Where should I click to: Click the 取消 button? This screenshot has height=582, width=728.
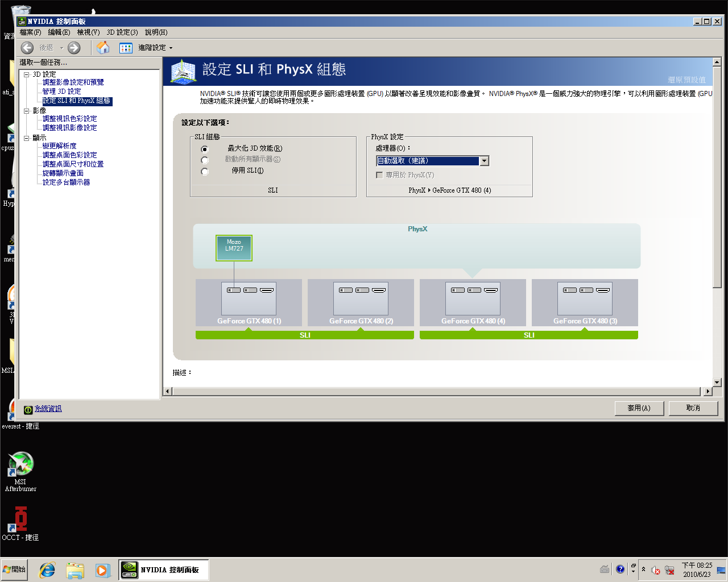pyautogui.click(x=693, y=408)
